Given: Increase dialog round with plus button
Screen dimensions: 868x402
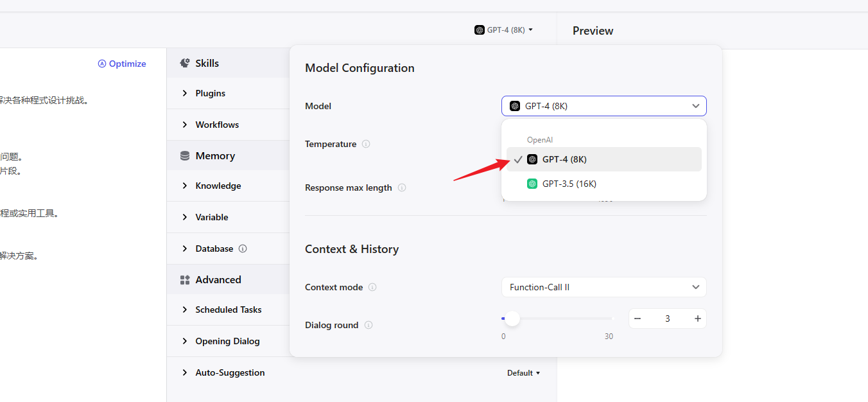Looking at the screenshot, I should tap(698, 319).
